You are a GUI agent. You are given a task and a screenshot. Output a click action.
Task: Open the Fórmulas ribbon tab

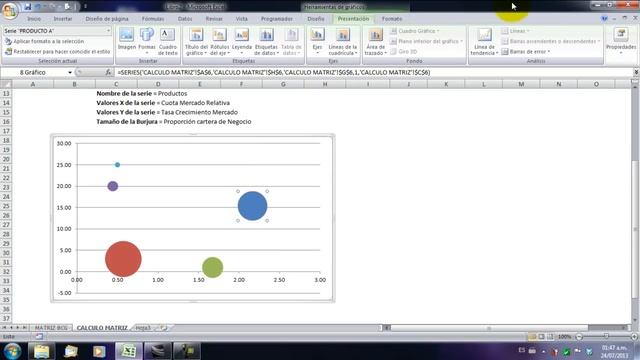(x=153, y=19)
